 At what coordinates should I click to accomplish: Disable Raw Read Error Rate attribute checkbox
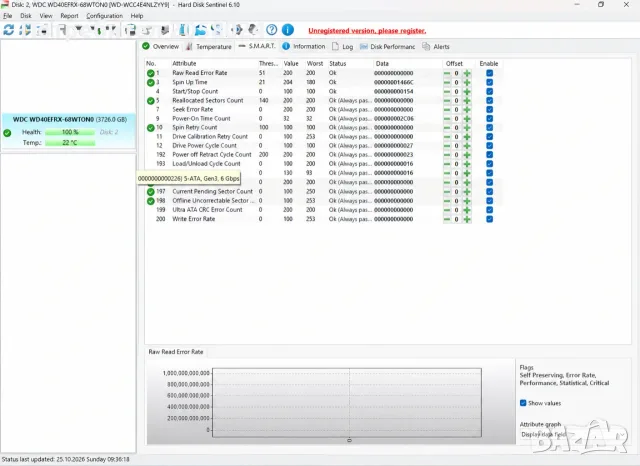tap(489, 73)
